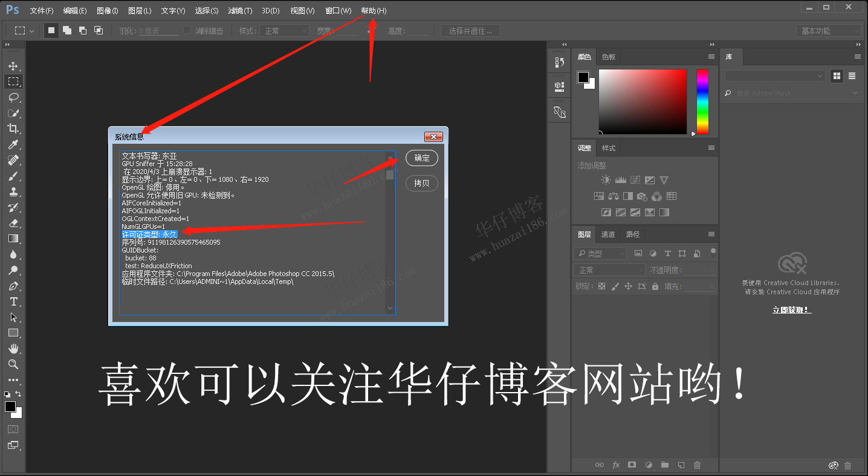Select the Move tool
This screenshot has width=868, height=476.
tap(13, 66)
